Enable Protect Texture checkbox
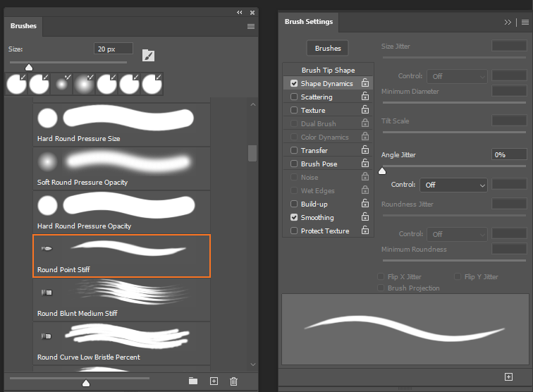This screenshot has width=533, height=392. tap(294, 231)
